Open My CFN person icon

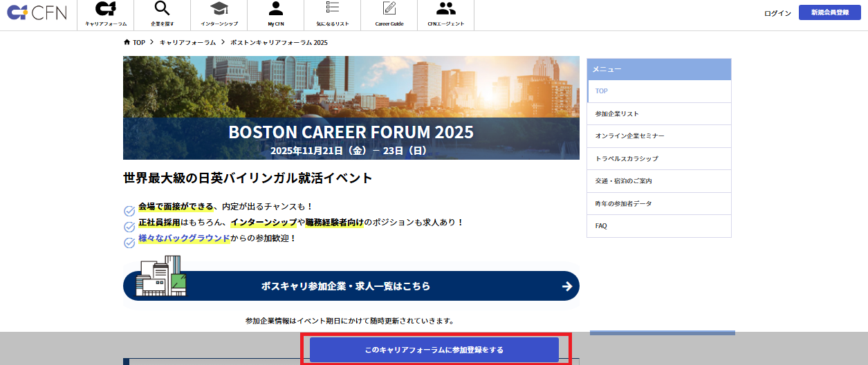tap(276, 8)
